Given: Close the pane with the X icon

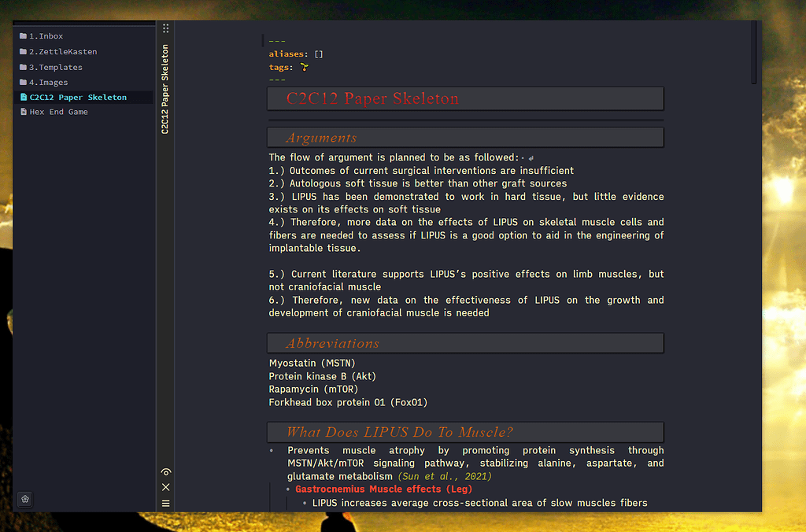Looking at the screenshot, I should click(x=165, y=486).
